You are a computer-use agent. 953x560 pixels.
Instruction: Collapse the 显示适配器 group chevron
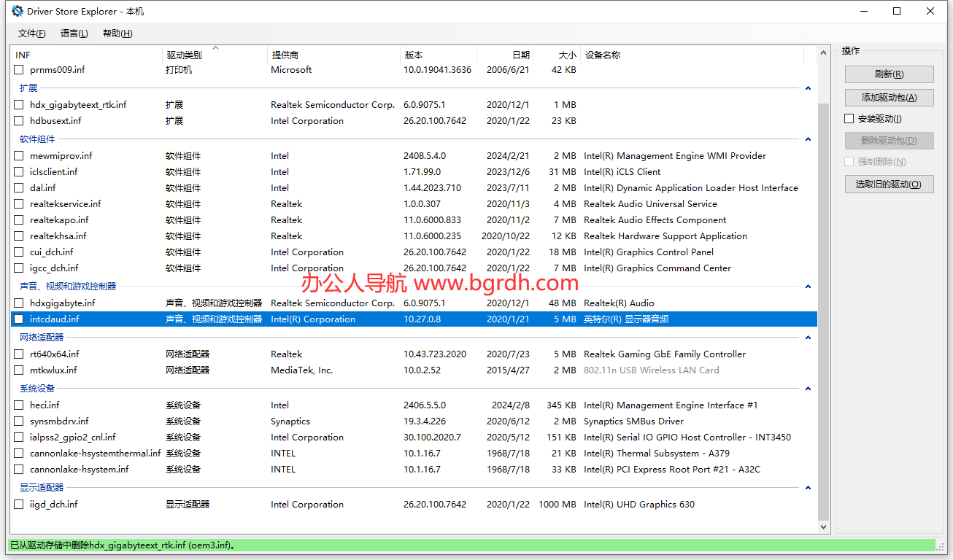tap(808, 488)
